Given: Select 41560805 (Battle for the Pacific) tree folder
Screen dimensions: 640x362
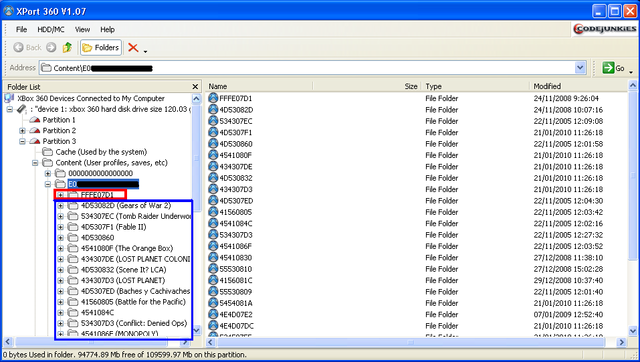Looking at the screenshot, I should [133, 302].
